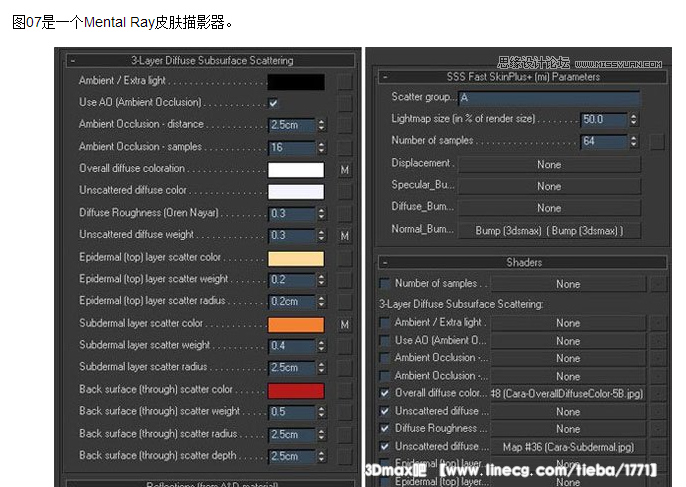Click the Subdermal layer scatter weight 0.4 field
The image size is (686, 487).
(x=292, y=346)
